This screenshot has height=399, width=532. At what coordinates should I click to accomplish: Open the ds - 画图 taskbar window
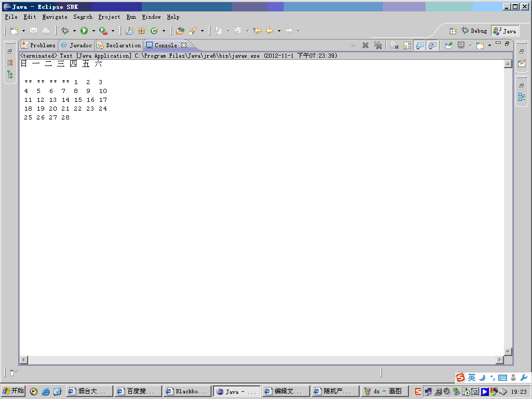click(384, 391)
